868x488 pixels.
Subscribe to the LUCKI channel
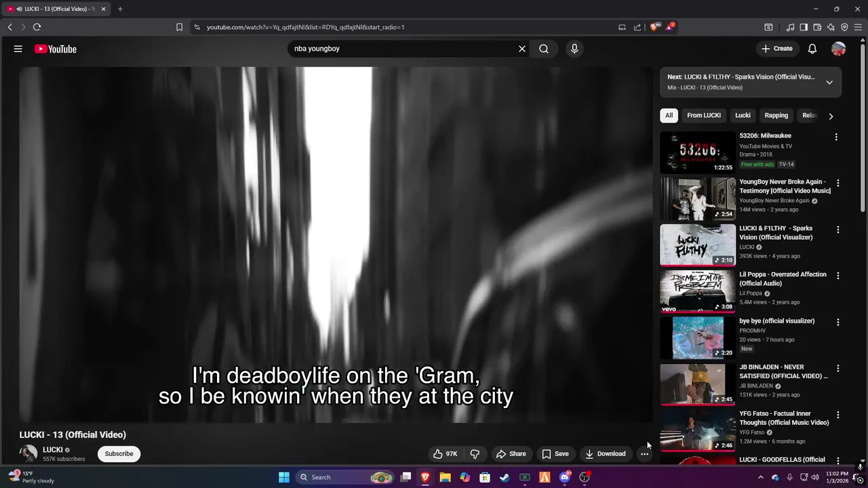point(119,454)
